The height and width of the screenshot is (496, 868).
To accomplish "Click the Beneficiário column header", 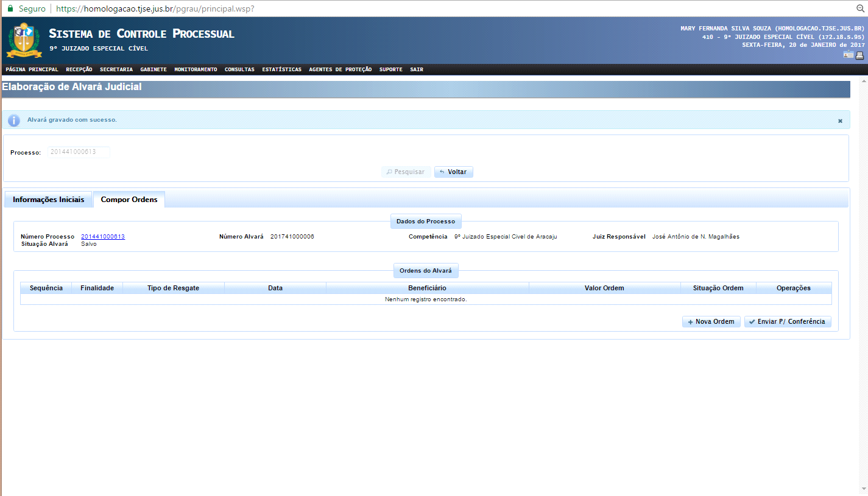I will coord(427,288).
